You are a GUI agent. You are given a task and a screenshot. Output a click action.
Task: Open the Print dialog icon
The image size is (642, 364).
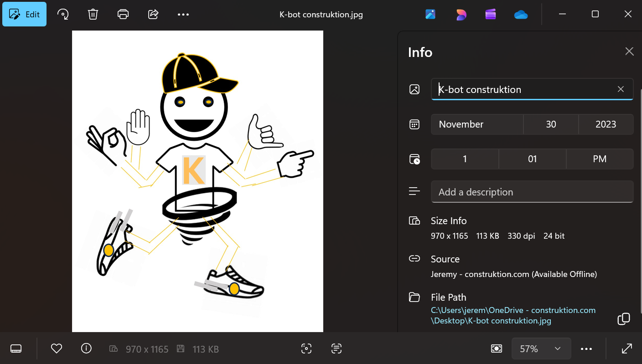point(123,14)
